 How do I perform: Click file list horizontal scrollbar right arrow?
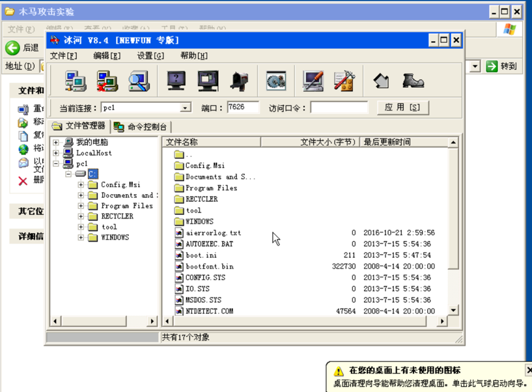442,321
